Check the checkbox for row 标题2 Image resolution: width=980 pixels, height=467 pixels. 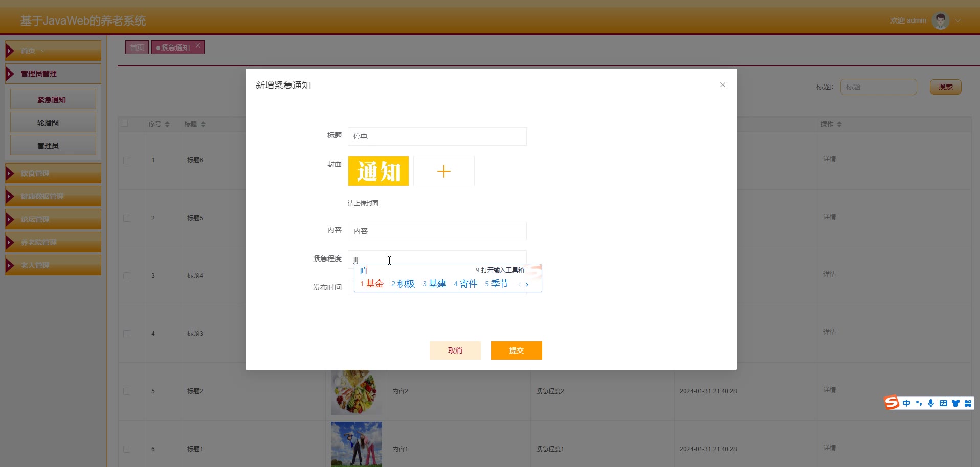[x=127, y=391]
